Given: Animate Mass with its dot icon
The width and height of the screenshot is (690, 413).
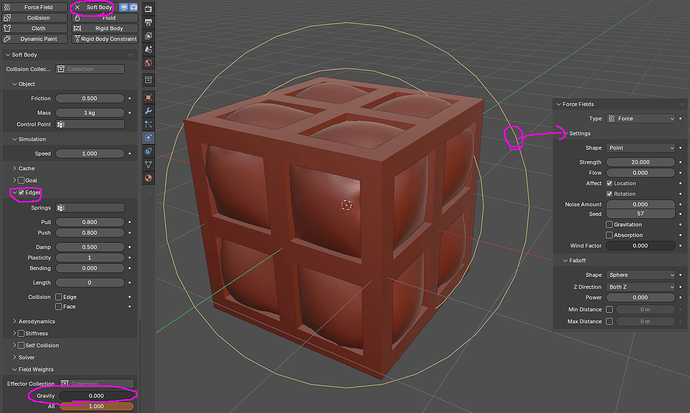Looking at the screenshot, I should click(x=130, y=113).
